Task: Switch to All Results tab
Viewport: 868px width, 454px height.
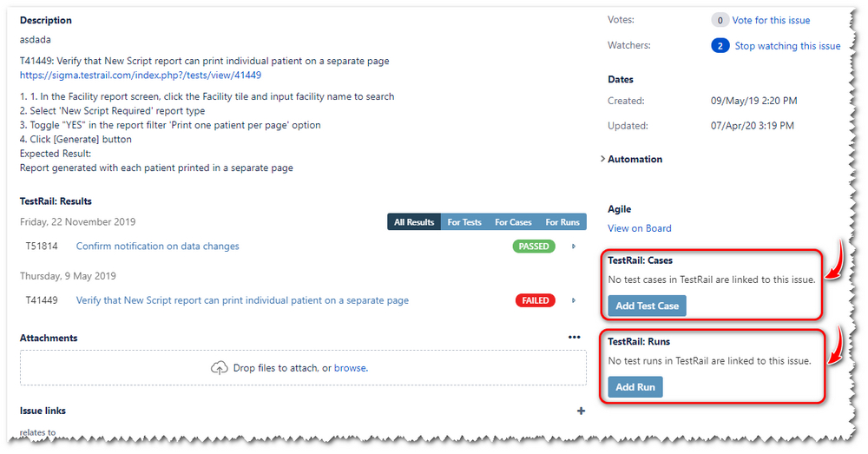Action: click(414, 222)
